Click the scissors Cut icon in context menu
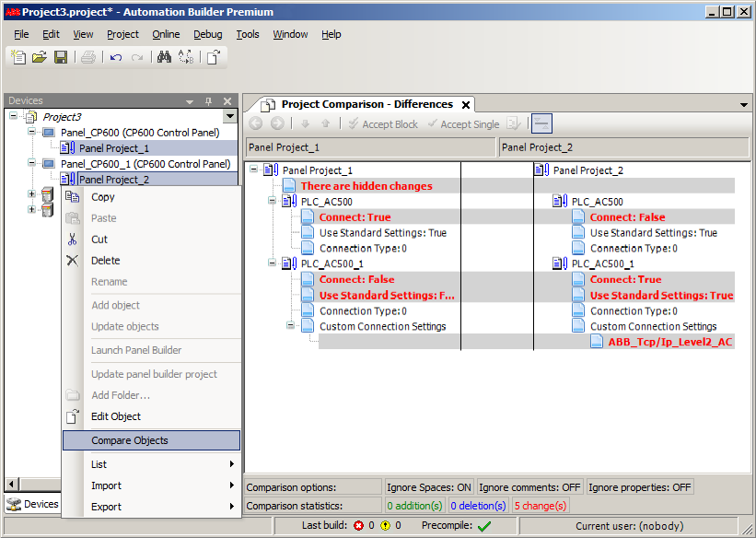The image size is (756, 538). pyautogui.click(x=73, y=240)
